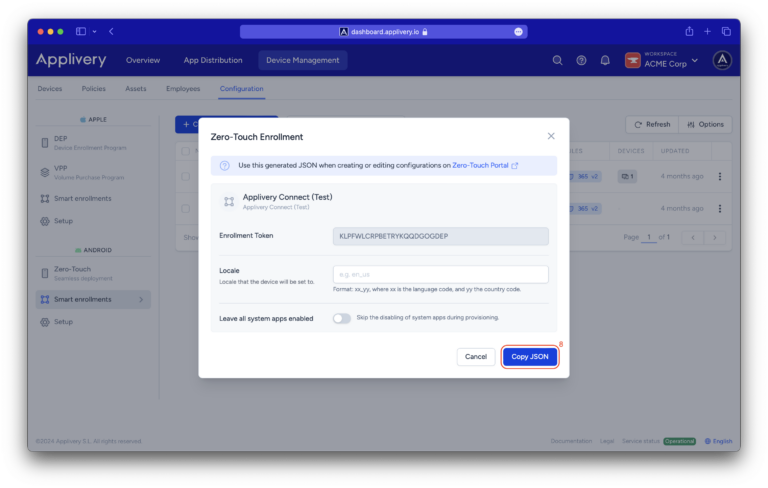Click the page number input field
The height and width of the screenshot is (488, 768).
(648, 237)
